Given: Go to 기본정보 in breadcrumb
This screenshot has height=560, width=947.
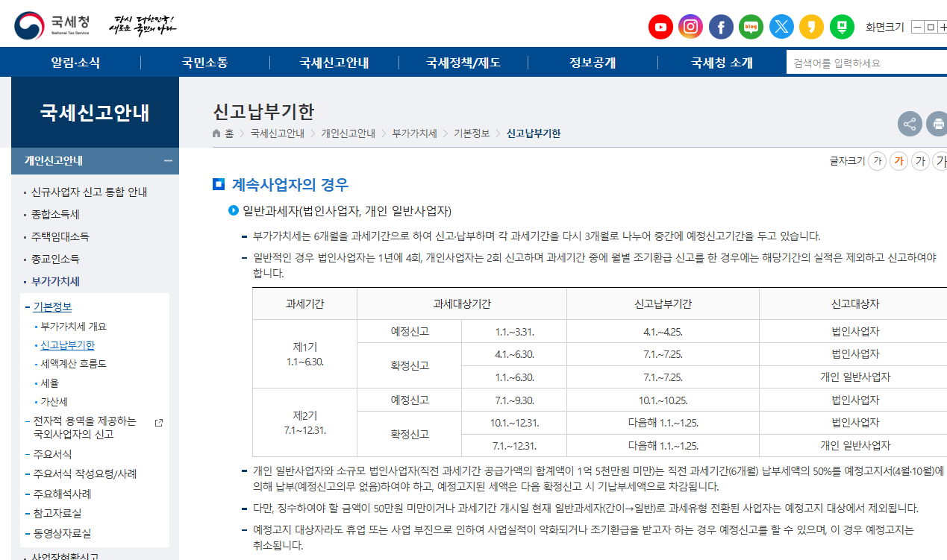Looking at the screenshot, I should pyautogui.click(x=472, y=133).
